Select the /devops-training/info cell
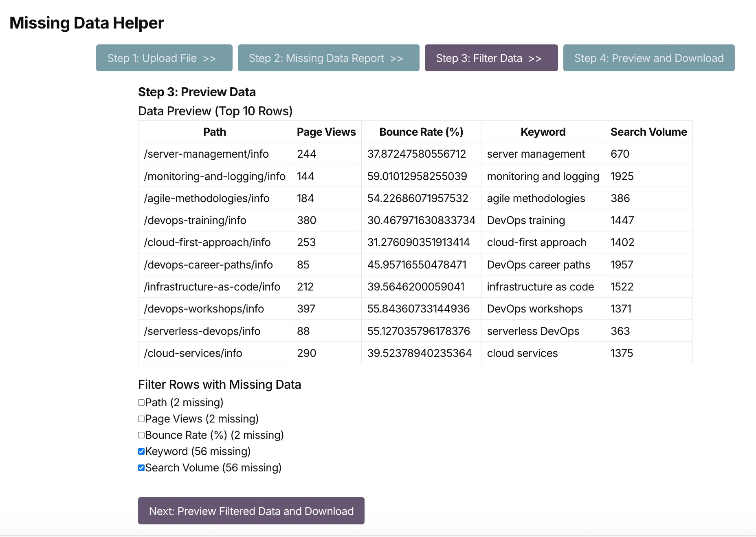The image size is (756, 537). [215, 220]
